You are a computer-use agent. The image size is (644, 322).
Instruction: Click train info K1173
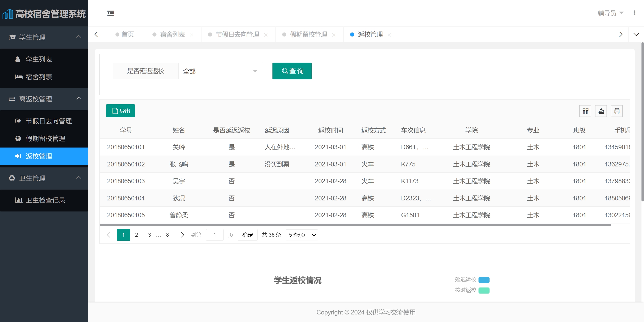pos(410,181)
